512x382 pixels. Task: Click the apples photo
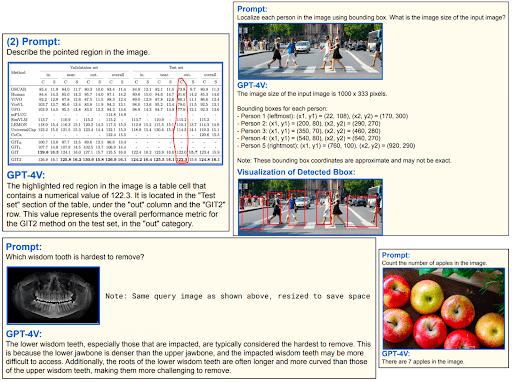click(x=444, y=309)
